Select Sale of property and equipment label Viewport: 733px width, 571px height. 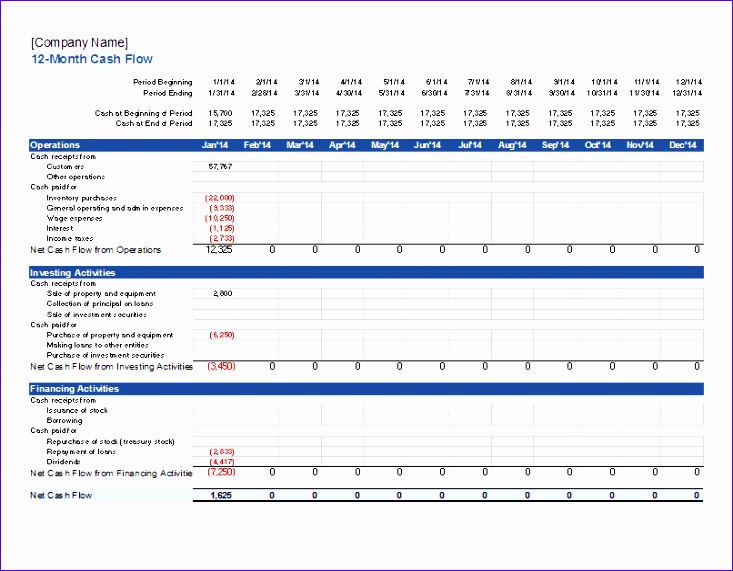point(101,294)
